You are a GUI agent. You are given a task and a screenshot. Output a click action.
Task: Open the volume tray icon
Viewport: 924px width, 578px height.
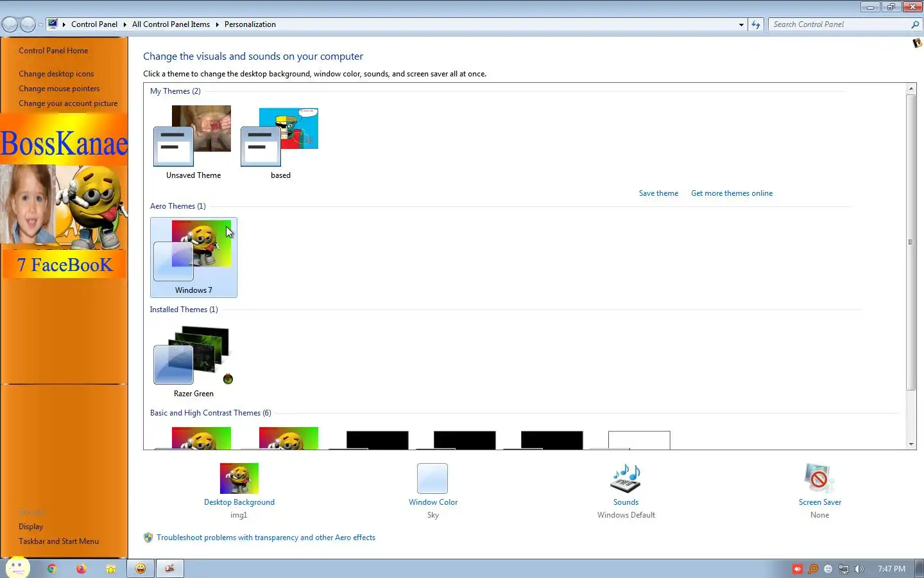[859, 569]
